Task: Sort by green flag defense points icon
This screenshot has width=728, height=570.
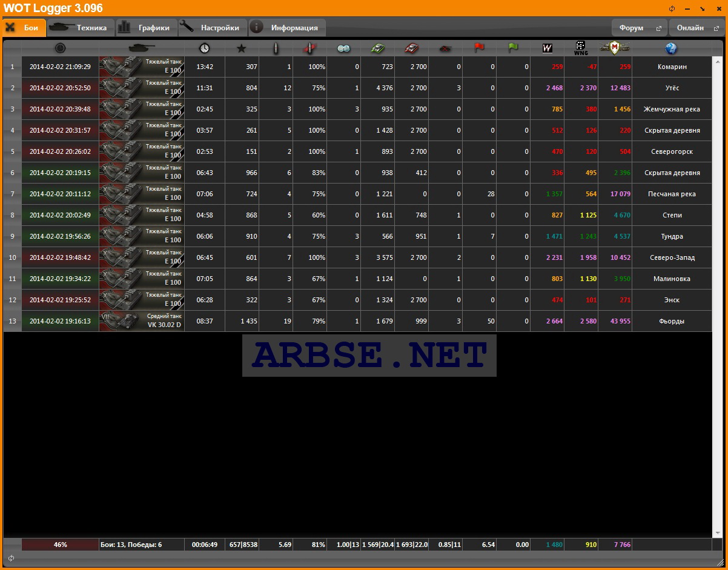Action: pos(514,48)
